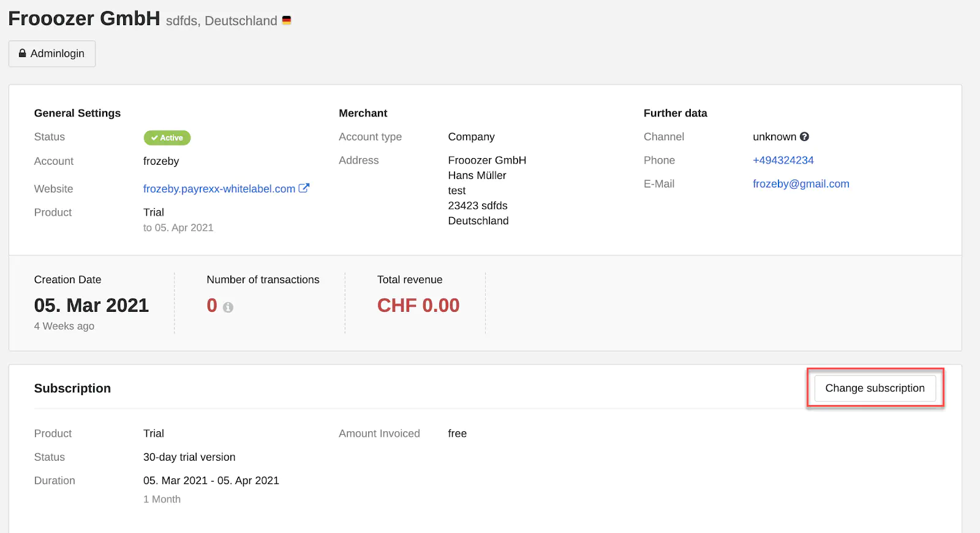Click the Subscription section heading
The image size is (980, 533).
72,388
